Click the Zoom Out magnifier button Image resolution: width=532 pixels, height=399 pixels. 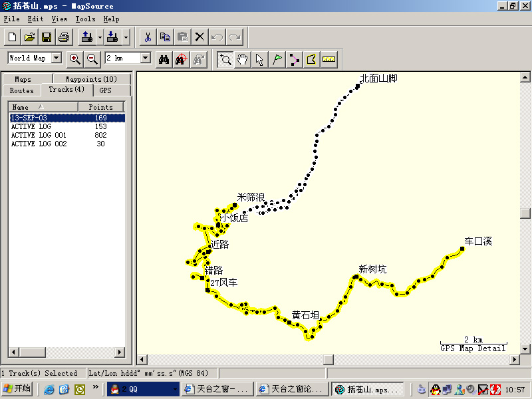click(92, 59)
